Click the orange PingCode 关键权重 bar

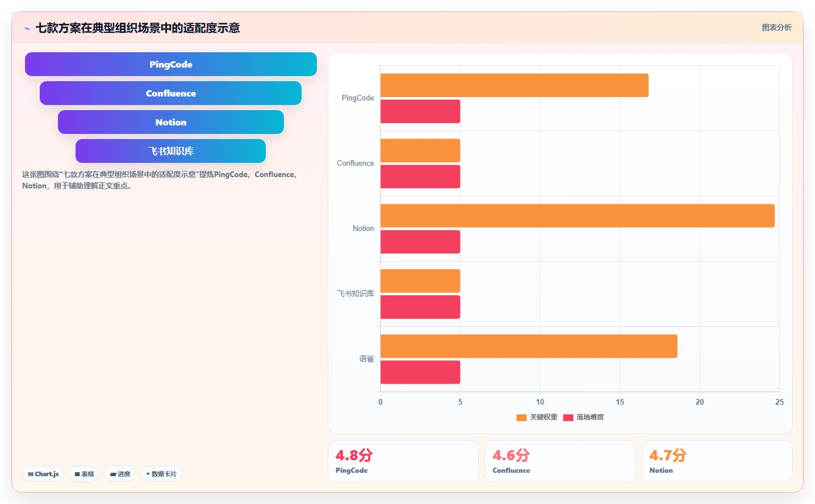coord(515,85)
